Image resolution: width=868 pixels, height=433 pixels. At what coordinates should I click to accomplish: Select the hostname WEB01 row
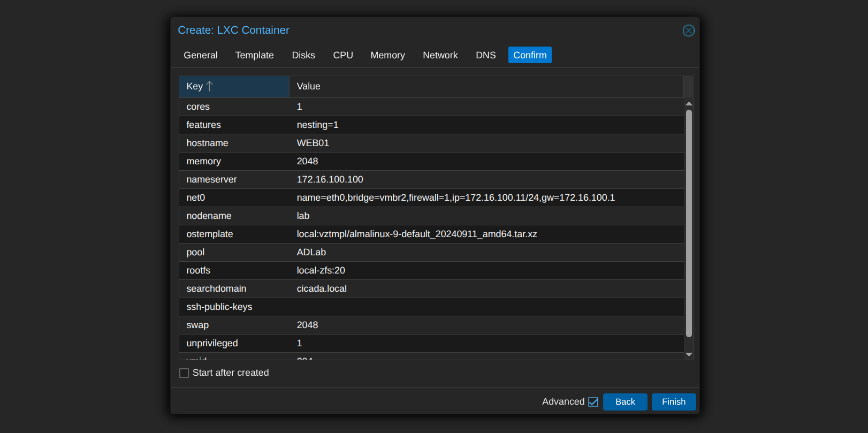coord(431,143)
